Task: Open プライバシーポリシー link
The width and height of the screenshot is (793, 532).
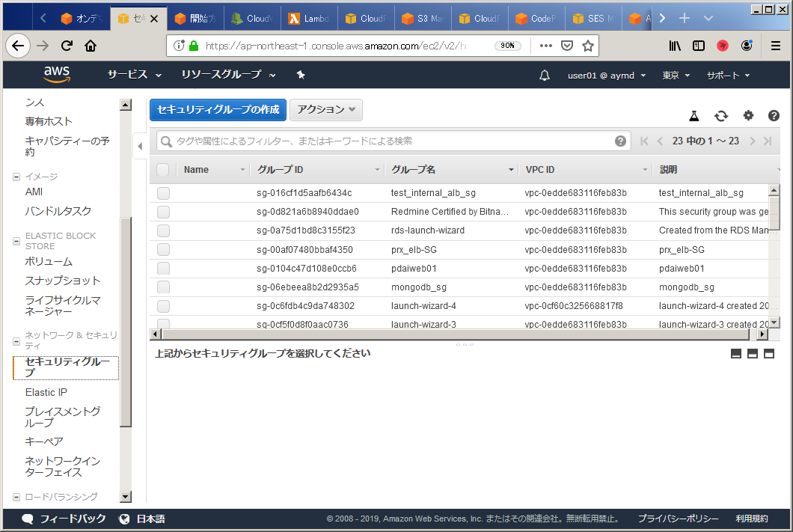Action: [678, 519]
